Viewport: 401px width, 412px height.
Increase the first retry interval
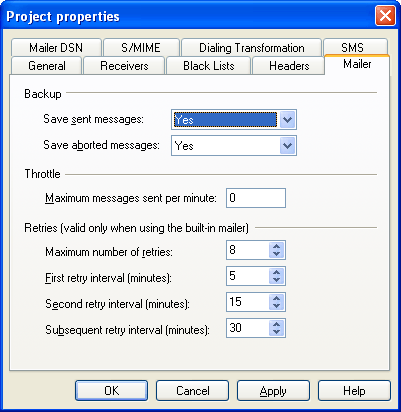[x=276, y=272]
